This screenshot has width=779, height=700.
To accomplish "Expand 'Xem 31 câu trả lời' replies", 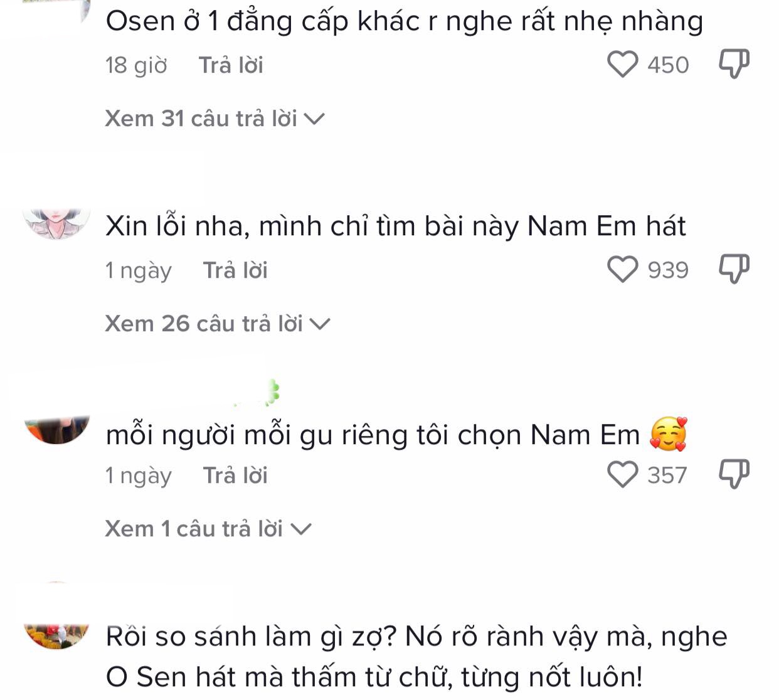I will point(215,119).
